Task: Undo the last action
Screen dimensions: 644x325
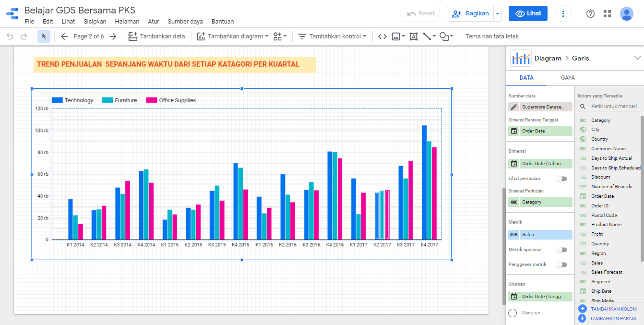Action: click(x=10, y=36)
